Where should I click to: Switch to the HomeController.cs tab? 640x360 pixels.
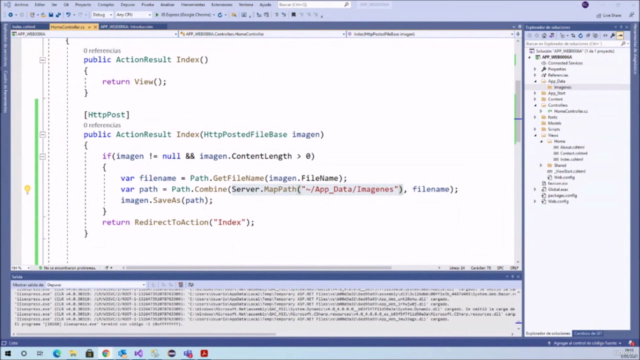coord(68,27)
